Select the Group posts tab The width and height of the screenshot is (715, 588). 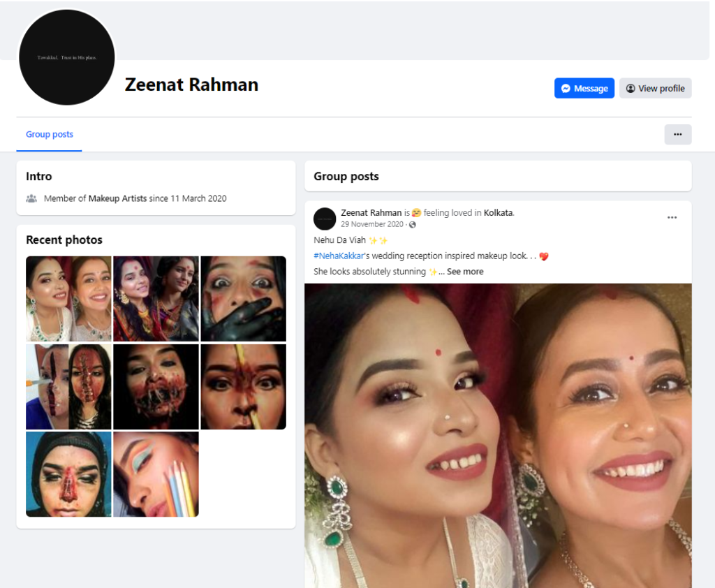tap(50, 134)
